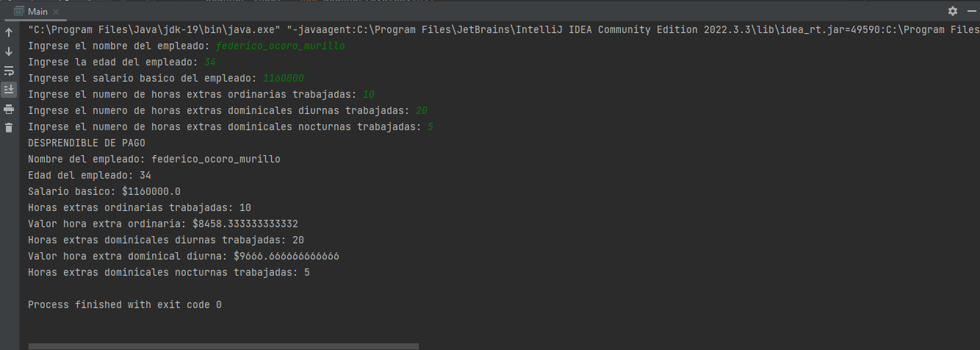The width and height of the screenshot is (980, 350).
Task: Close the Main run tab
Action: (57, 12)
